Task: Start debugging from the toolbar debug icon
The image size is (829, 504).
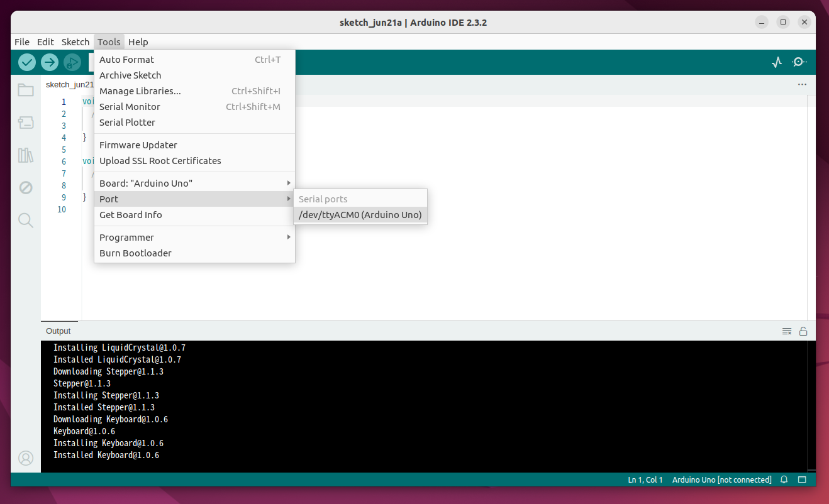Action: click(x=72, y=62)
